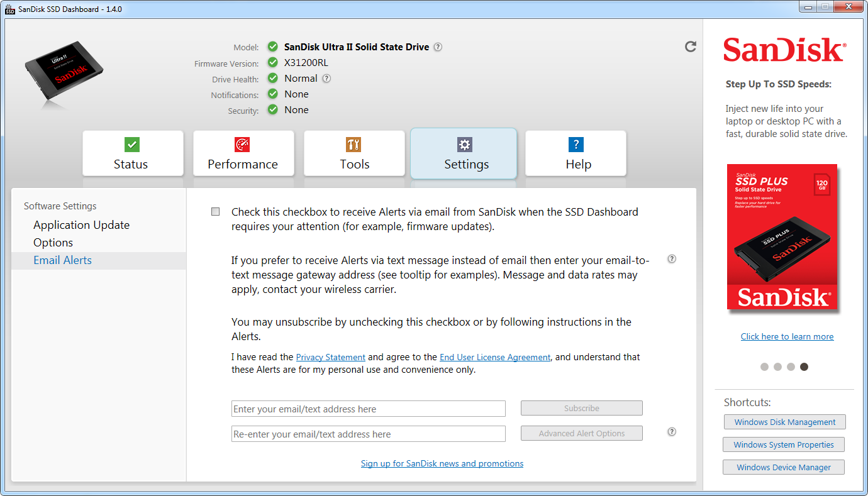Focus the 'Re-enter your email/text address' field
The height and width of the screenshot is (496, 868).
(x=369, y=434)
